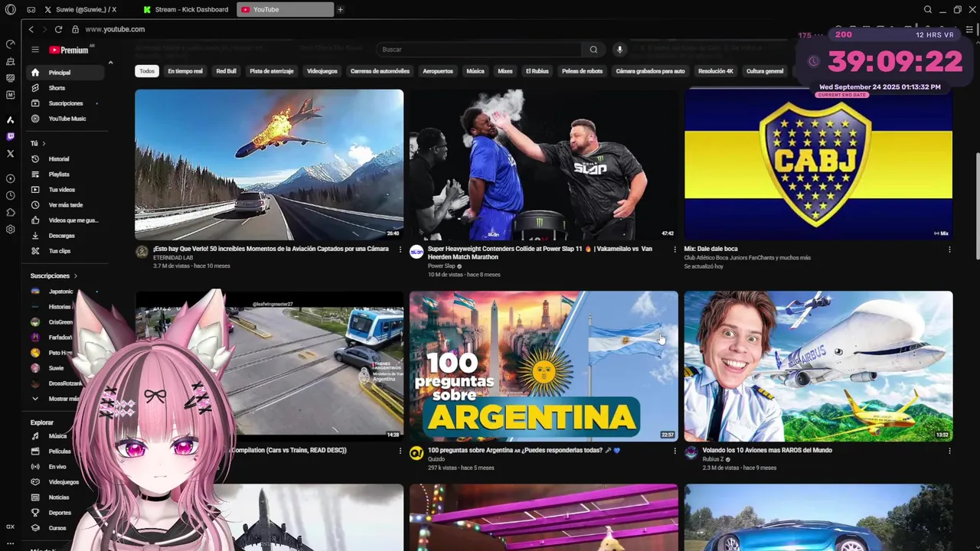Play the burning airplane thumbnail video
This screenshot has width=980, height=551.
[269, 165]
